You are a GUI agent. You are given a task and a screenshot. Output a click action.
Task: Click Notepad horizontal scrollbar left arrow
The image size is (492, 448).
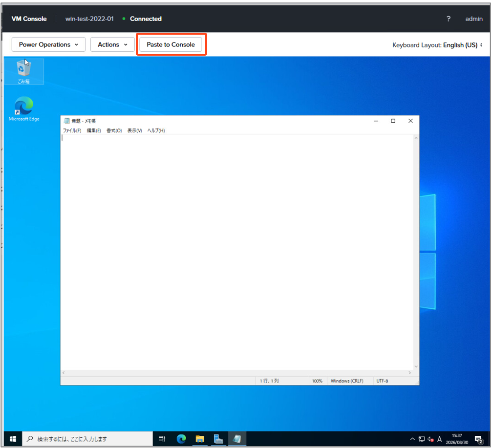[64, 373]
